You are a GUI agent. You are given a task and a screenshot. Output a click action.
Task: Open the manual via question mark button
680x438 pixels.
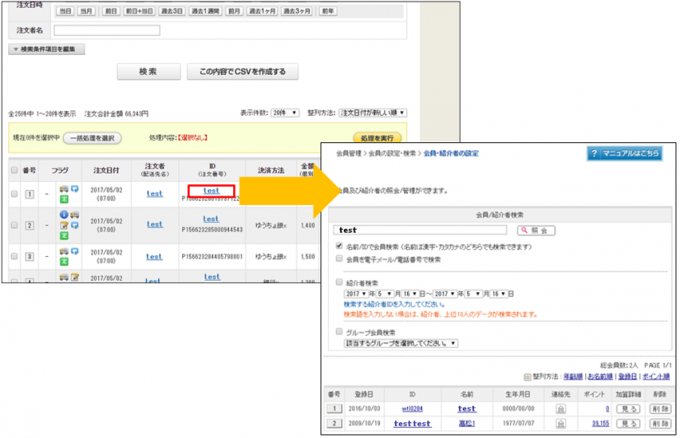[x=624, y=153]
